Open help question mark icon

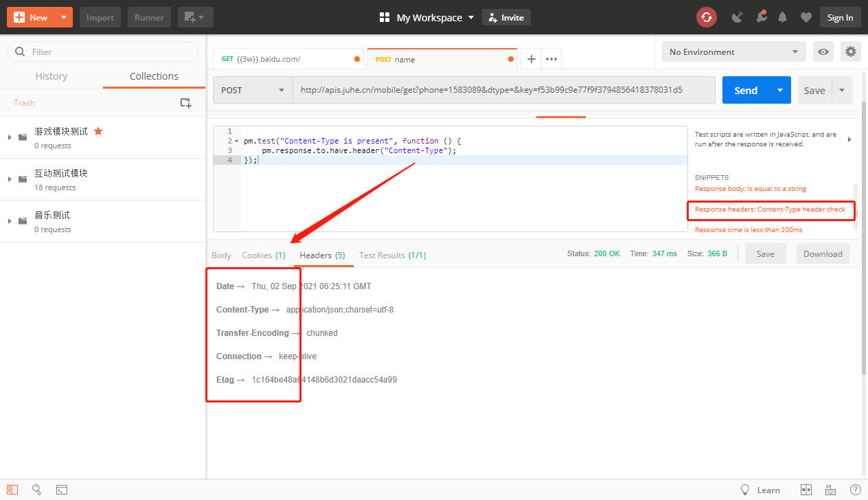[855, 490]
